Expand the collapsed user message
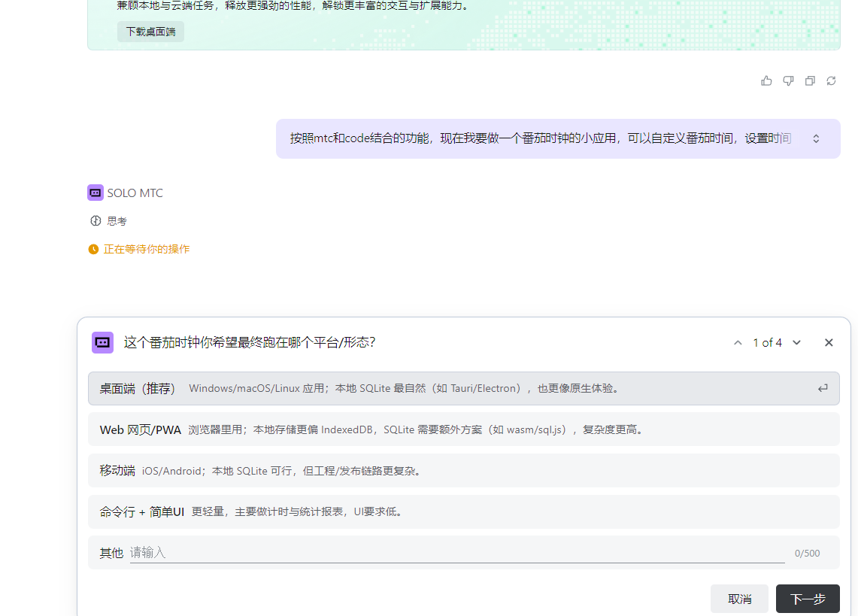Screen dimensions: 858x616 (816, 138)
